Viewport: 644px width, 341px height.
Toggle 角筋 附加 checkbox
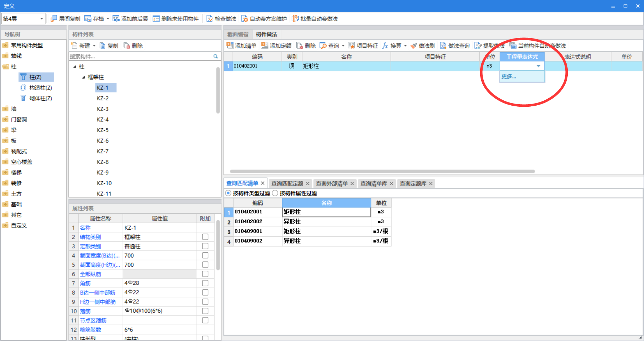(x=205, y=283)
